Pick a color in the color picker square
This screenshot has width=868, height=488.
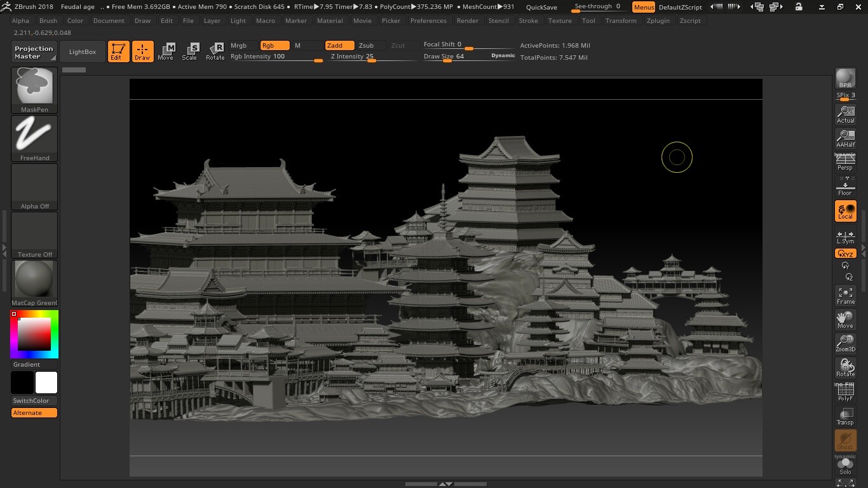[x=34, y=334]
